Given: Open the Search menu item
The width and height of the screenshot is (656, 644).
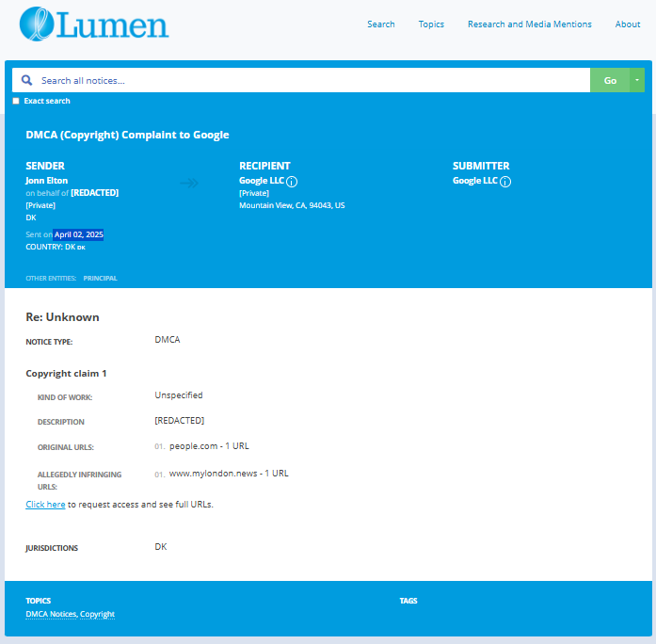Looking at the screenshot, I should [x=381, y=24].
